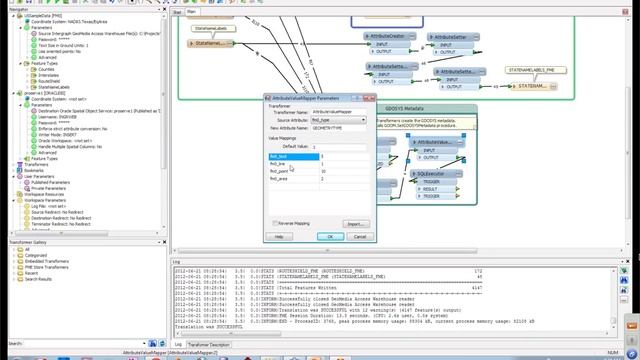Collapse the Workspace Parameters node
Image resolution: width=640 pixels, height=360 pixels.
click(x=13, y=200)
